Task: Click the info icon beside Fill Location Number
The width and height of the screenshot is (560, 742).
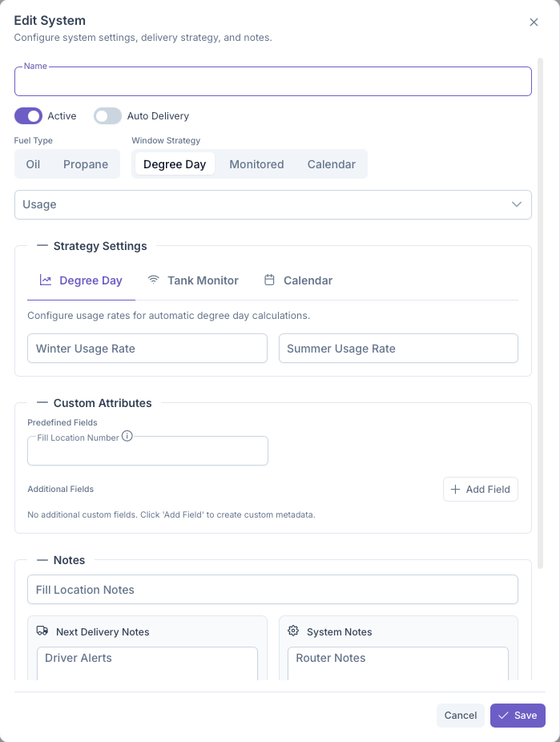Action: [127, 437]
